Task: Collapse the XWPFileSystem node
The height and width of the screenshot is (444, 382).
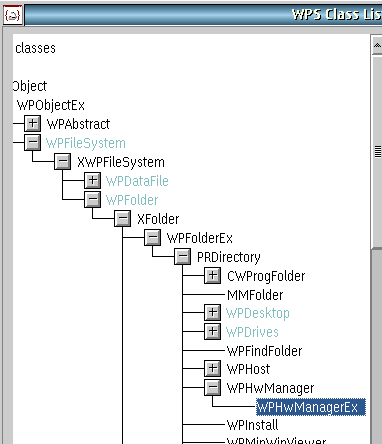Action: [x=63, y=162]
